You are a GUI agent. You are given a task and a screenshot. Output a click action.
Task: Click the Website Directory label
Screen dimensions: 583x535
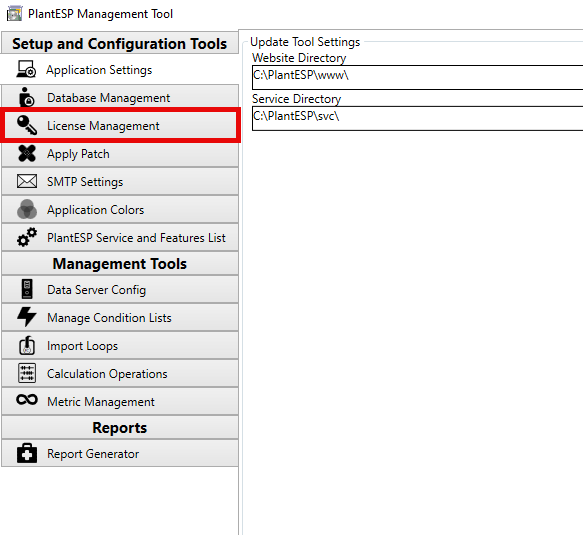click(299, 58)
